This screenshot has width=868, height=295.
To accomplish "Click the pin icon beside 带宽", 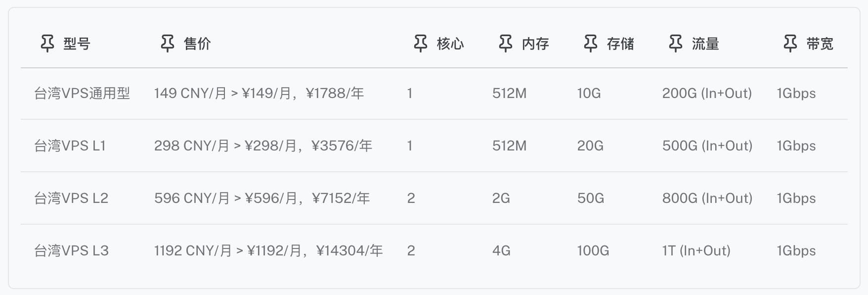I will [790, 44].
